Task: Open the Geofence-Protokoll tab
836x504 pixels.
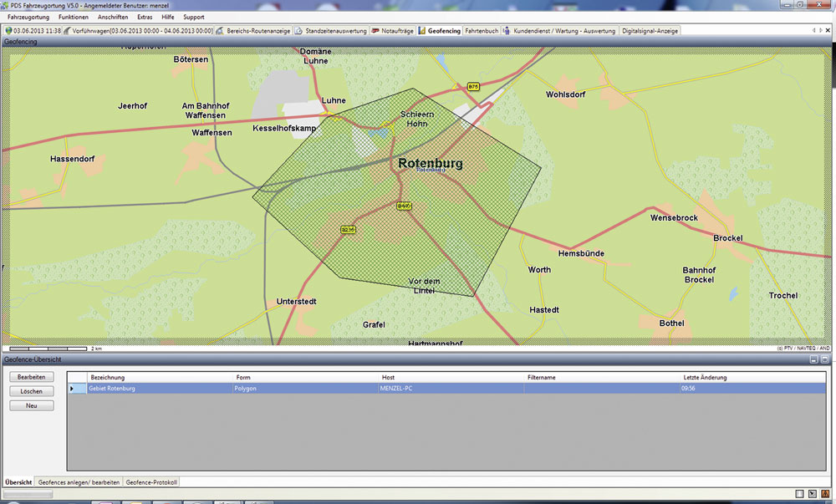Action: (151, 482)
